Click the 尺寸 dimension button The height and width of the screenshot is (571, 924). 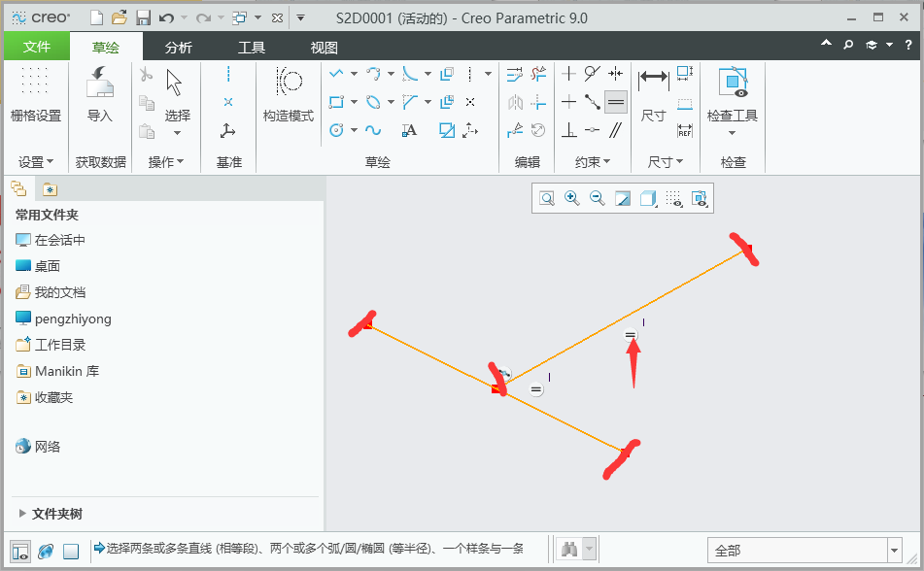pyautogui.click(x=654, y=94)
